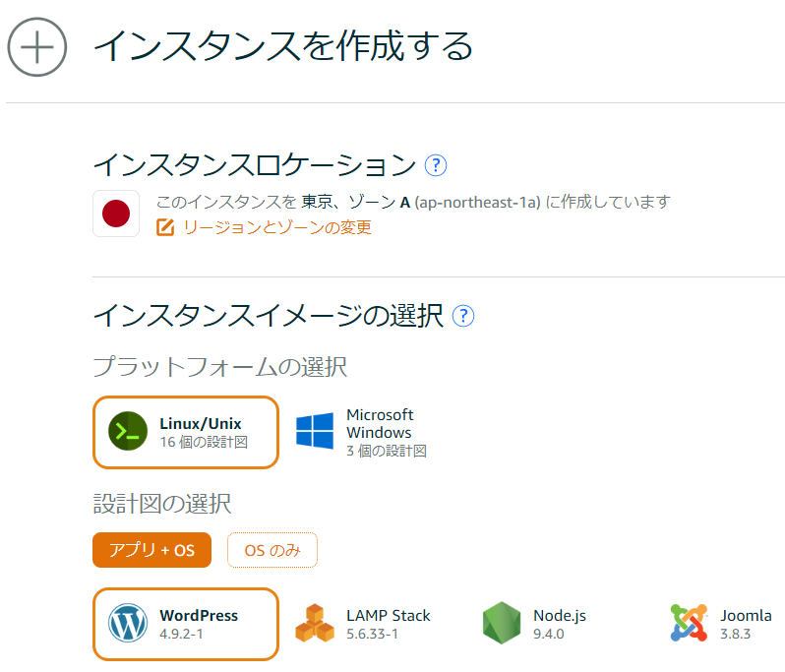Click the ap-northeast-1a location text
The height and width of the screenshot is (672, 785).
[x=478, y=203]
